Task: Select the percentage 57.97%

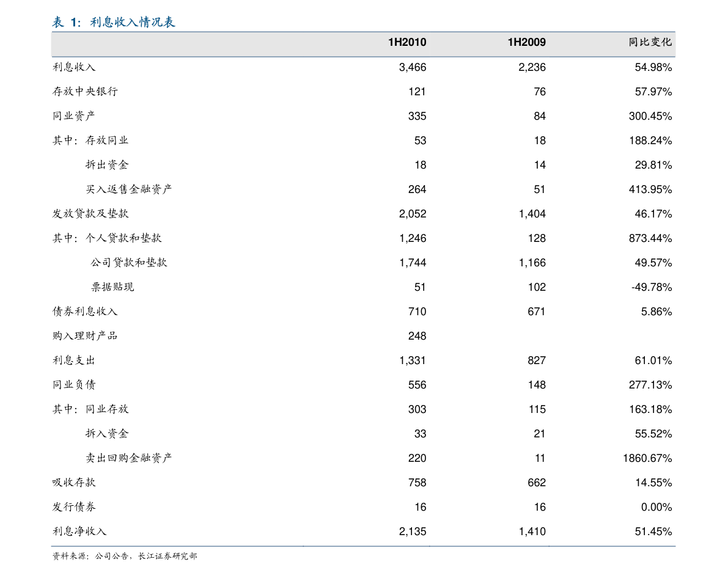Action: click(653, 92)
